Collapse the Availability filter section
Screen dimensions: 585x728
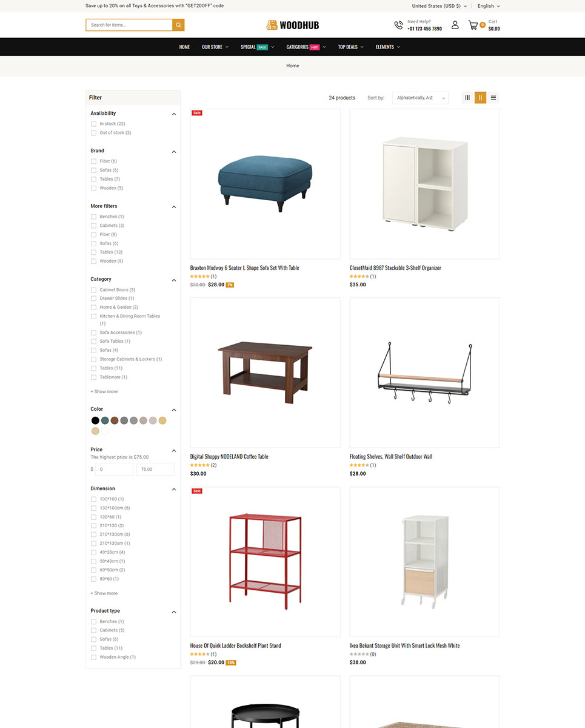(174, 114)
